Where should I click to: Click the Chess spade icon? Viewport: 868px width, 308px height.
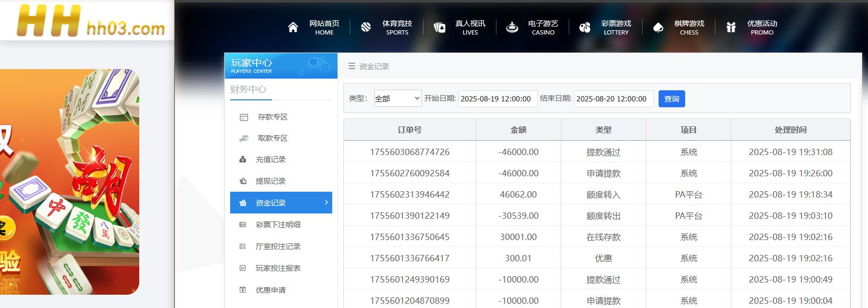[x=658, y=28]
